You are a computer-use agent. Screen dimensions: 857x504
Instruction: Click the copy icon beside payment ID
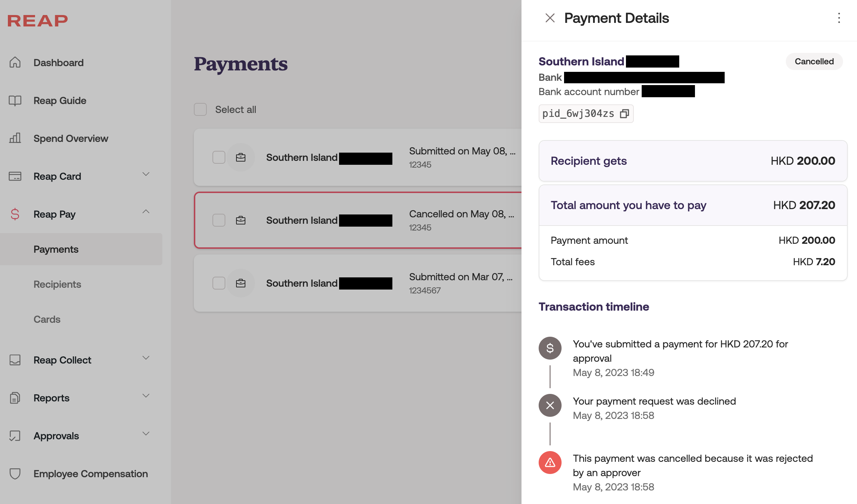pos(625,114)
